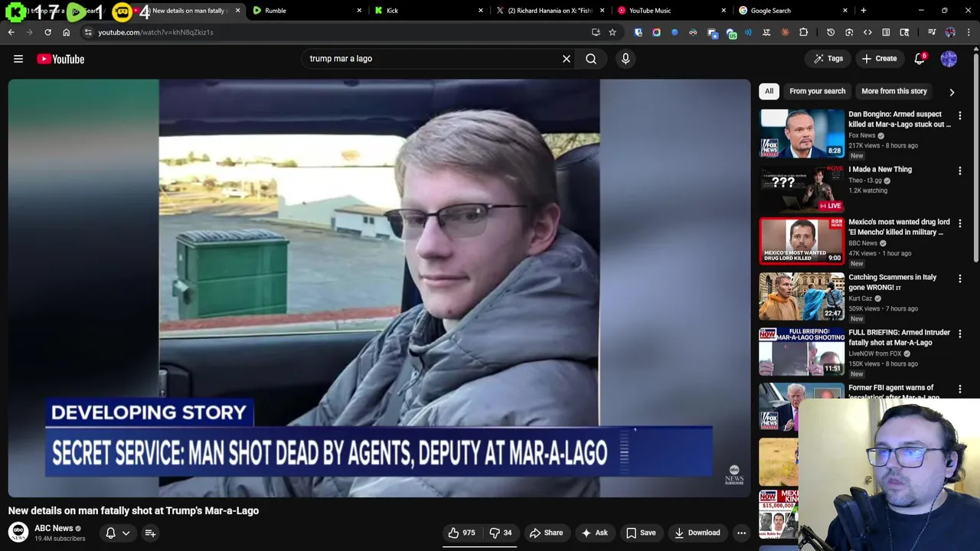980x551 pixels.
Task: Dislike the video (34 dislikes)
Action: [x=501, y=533]
